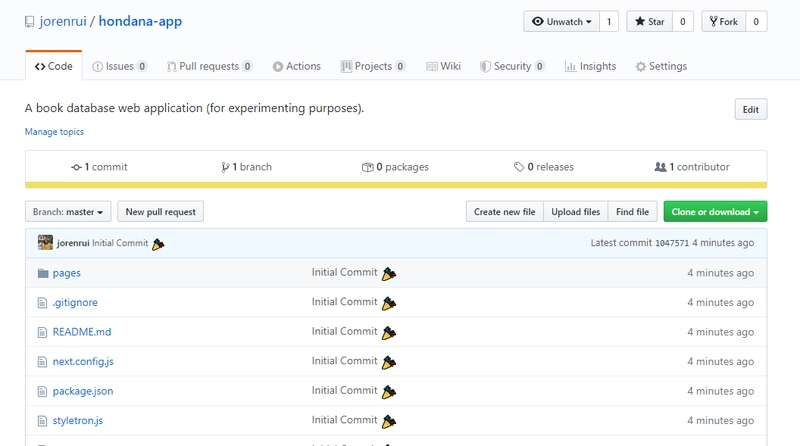Open the Pull requests tab

(x=209, y=66)
